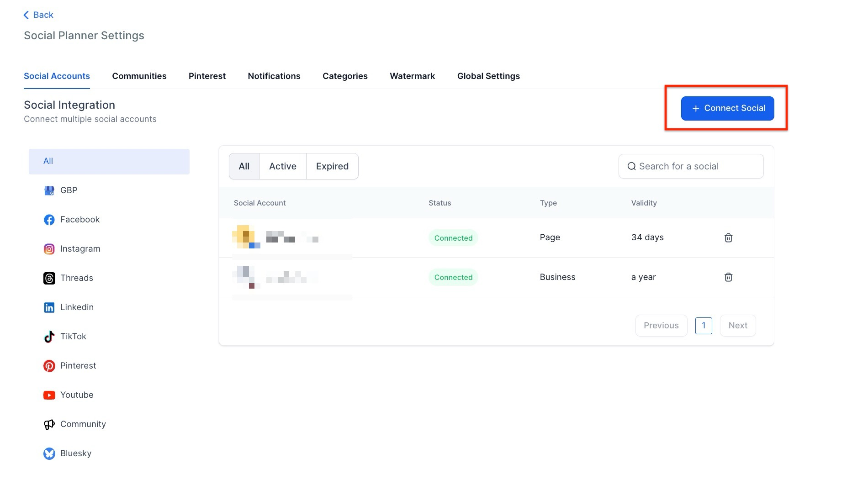Image resolution: width=868 pixels, height=485 pixels.
Task: Click the Facebook logo icon
Action: pos(49,220)
